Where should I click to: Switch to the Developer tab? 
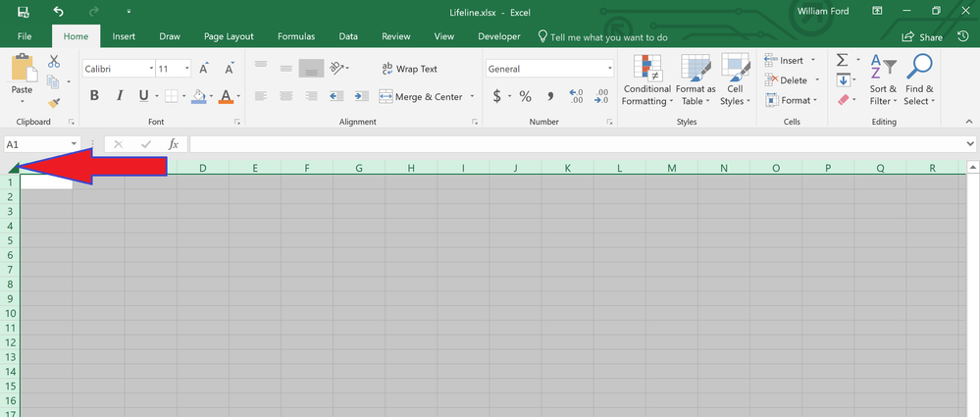point(498,37)
